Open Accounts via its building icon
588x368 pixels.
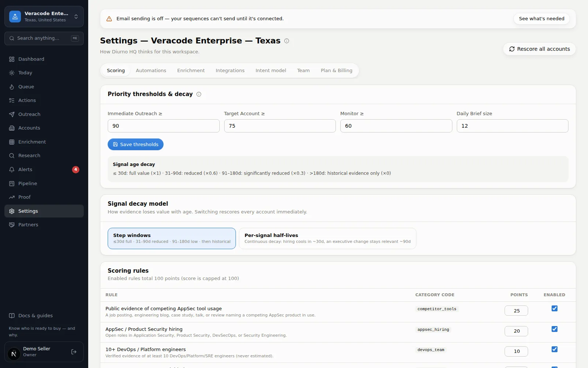12,128
